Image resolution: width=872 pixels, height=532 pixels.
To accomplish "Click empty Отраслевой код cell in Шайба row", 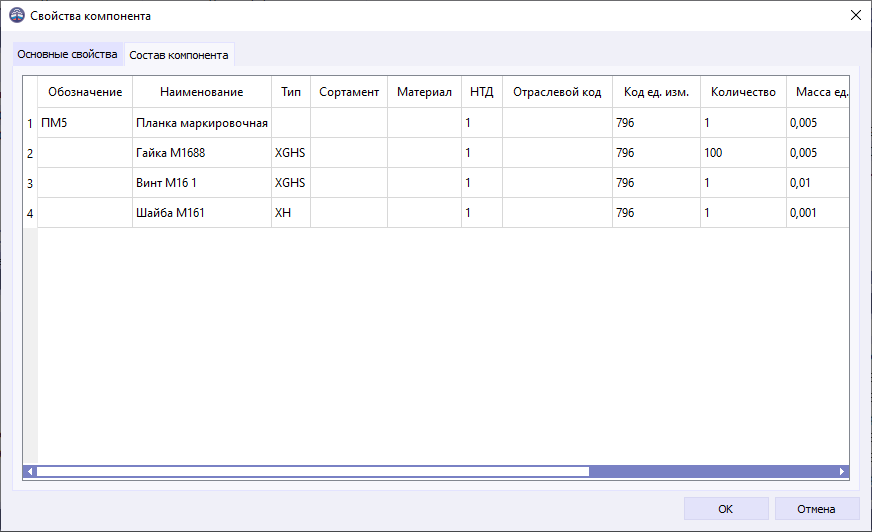I will click(557, 213).
